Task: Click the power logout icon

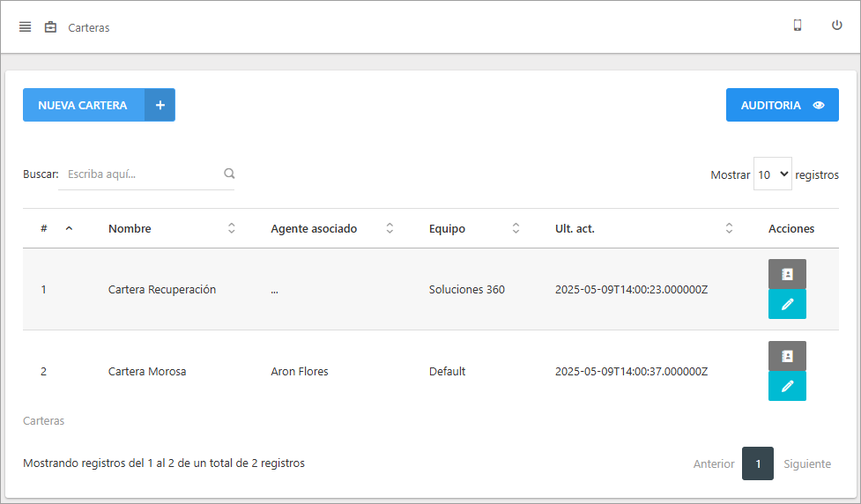Action: pyautogui.click(x=837, y=26)
